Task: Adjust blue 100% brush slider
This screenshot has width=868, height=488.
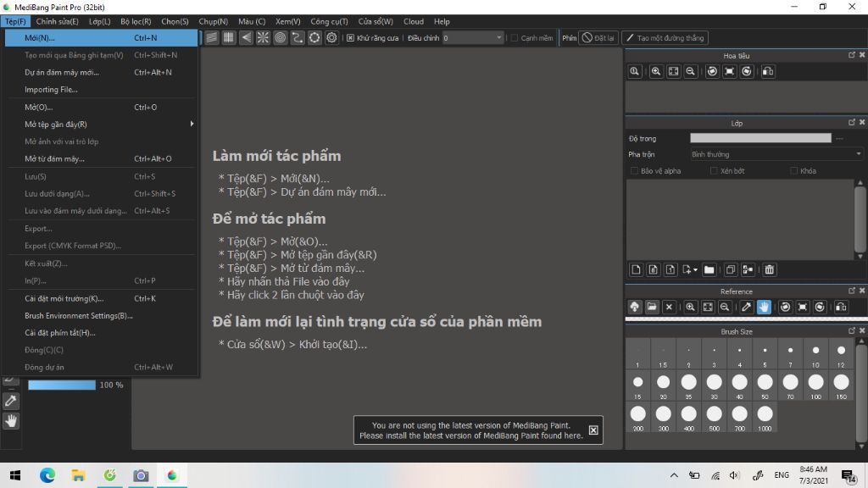Action: pyautogui.click(x=61, y=385)
